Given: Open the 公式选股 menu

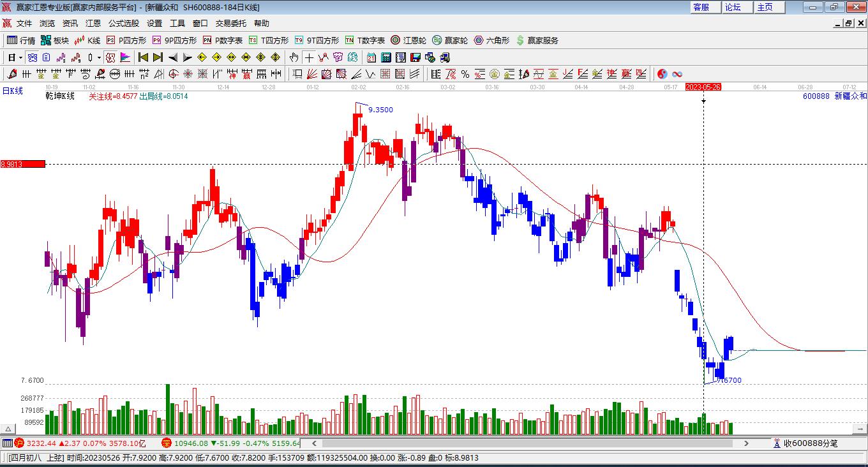Looking at the screenshot, I should pos(124,24).
